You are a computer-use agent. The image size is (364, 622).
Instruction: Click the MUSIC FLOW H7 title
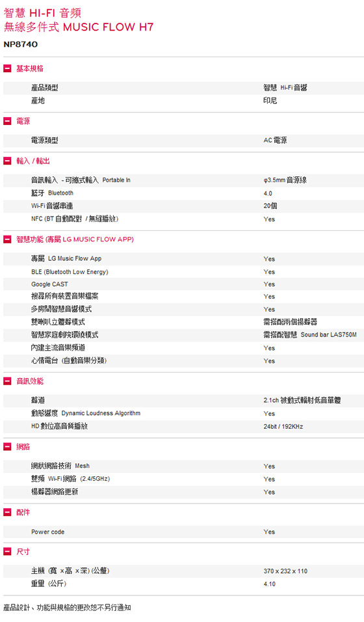(109, 27)
